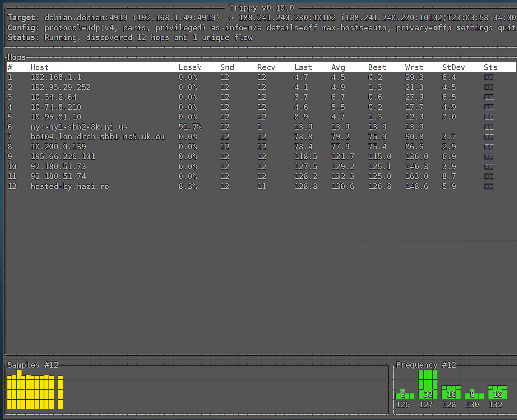The height and width of the screenshot is (420, 517).
Task: Click the status icon in be104.lon-drch row
Action: click(x=489, y=137)
